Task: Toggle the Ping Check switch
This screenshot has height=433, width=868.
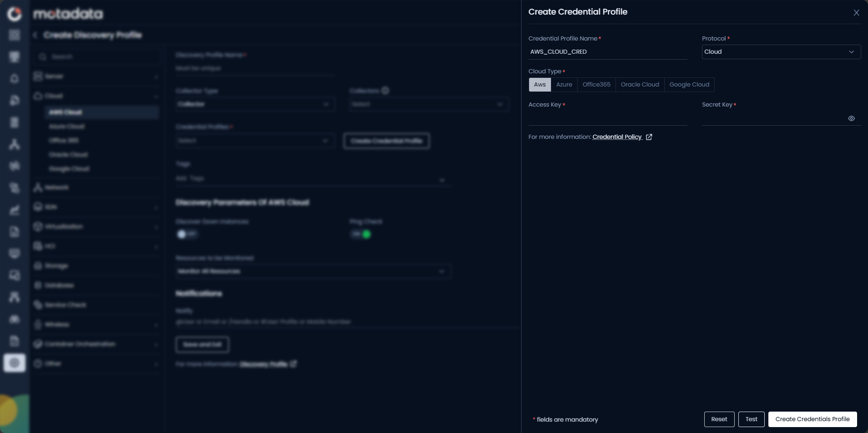Action: pos(361,234)
